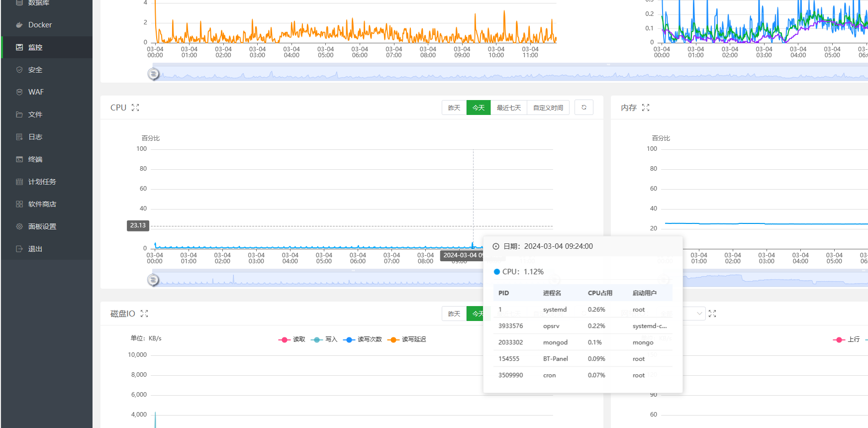This screenshot has width=868, height=428.
Task: Click the 计划任务 scheduled tasks icon
Action: (19, 182)
